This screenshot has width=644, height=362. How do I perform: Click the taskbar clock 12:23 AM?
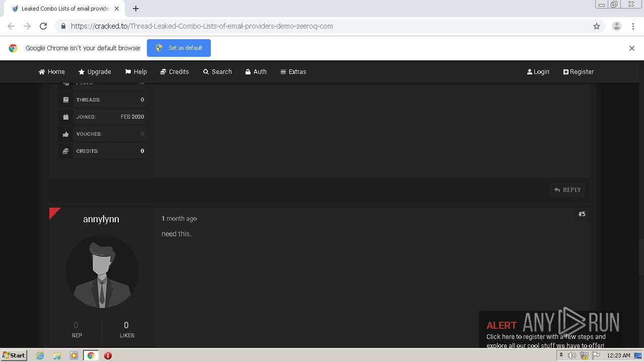click(618, 355)
